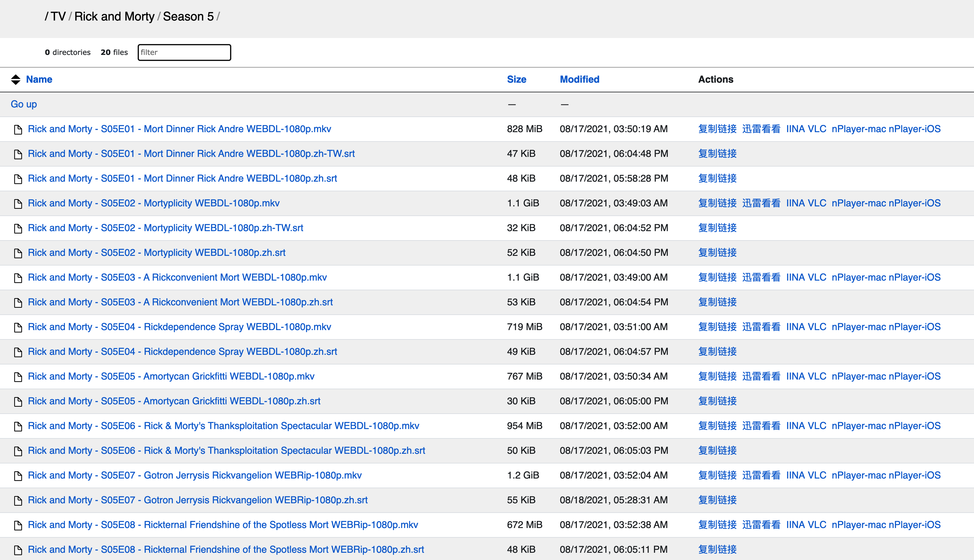974x560 pixels.
Task: Play S05E08 Rickternal mkv in IINA
Action: click(796, 525)
